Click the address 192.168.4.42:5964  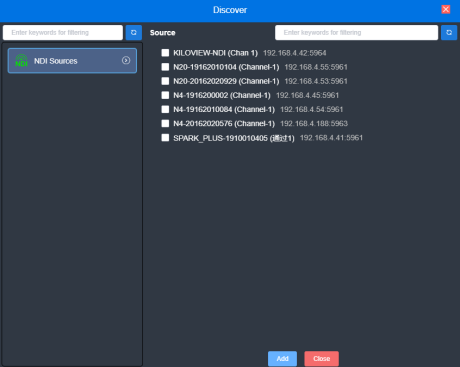click(x=295, y=53)
